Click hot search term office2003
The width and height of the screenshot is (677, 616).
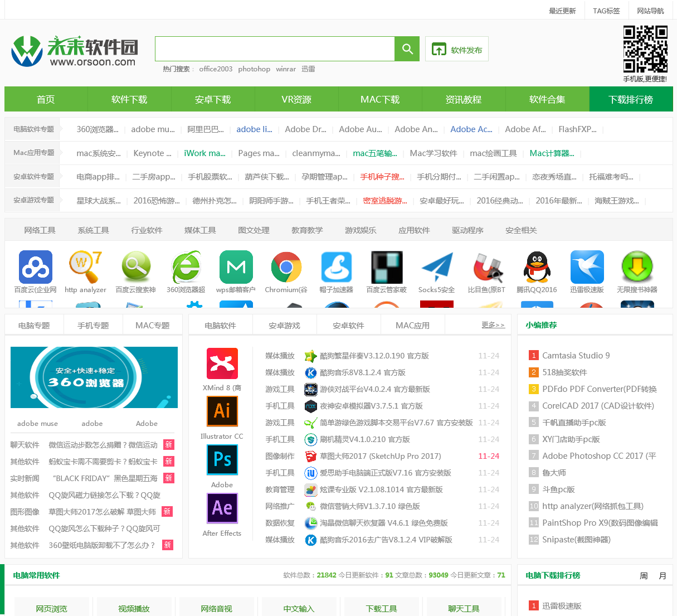pos(216,69)
